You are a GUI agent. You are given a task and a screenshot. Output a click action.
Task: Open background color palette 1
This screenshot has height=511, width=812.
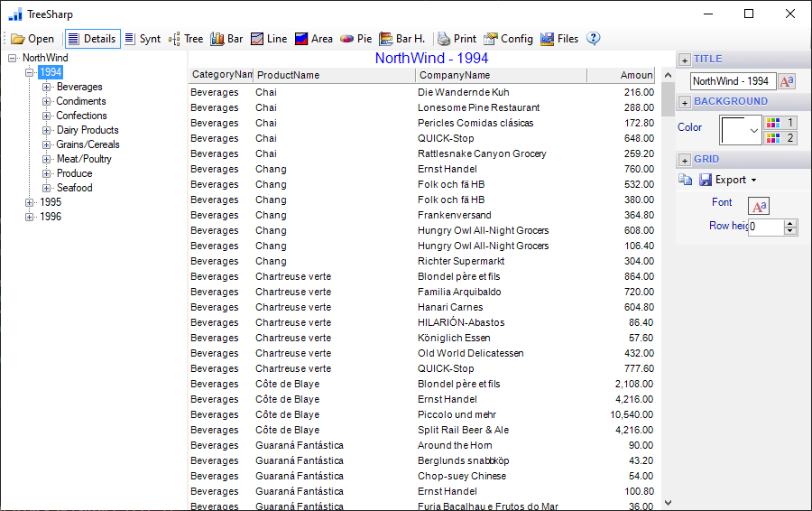click(780, 123)
